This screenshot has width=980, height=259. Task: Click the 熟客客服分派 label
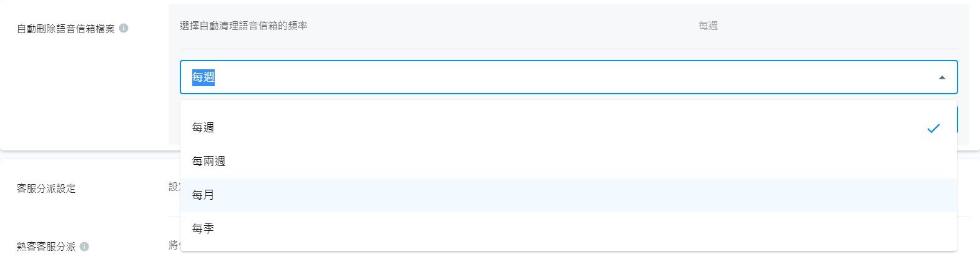(x=46, y=247)
